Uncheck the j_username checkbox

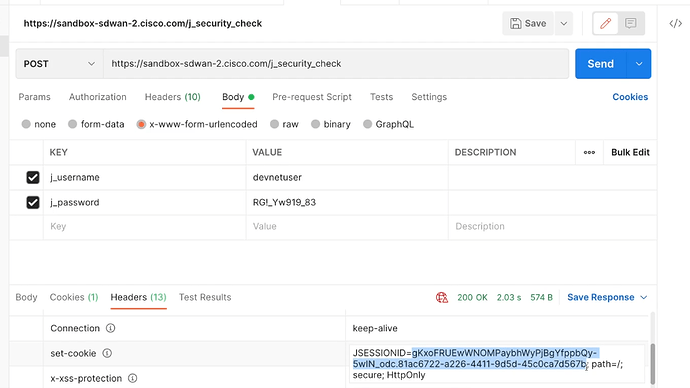(x=33, y=177)
